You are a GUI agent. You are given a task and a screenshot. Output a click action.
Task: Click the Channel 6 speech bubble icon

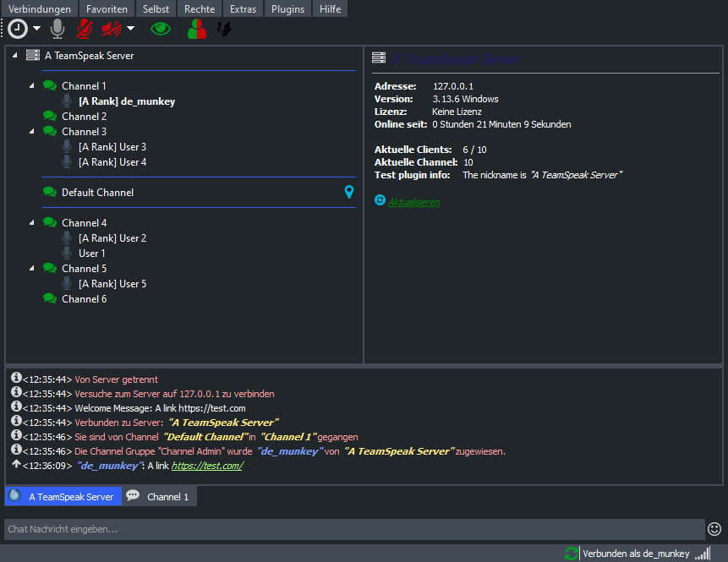coord(50,298)
